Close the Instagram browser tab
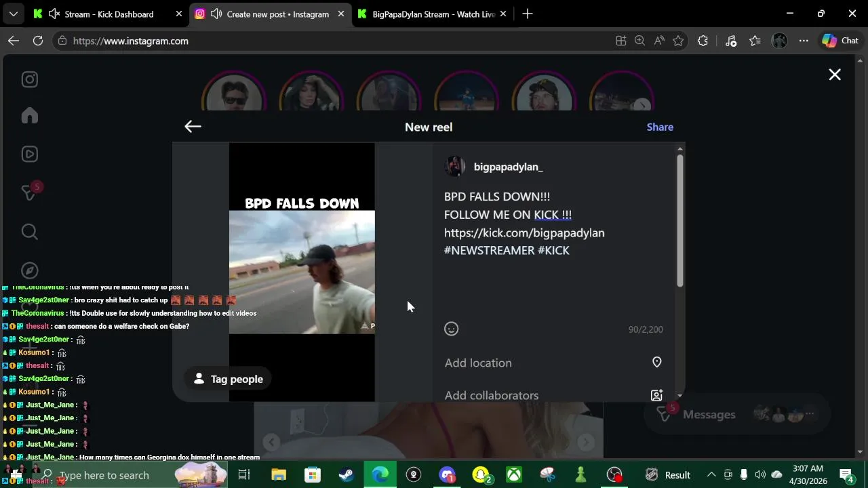The width and height of the screenshot is (868, 488). pyautogui.click(x=341, y=14)
